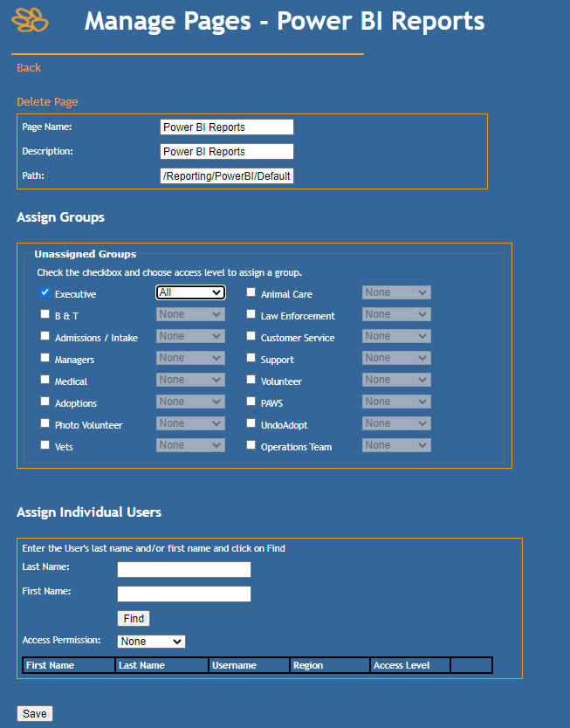
Task: Open the Delete Page link
Action: (x=47, y=102)
